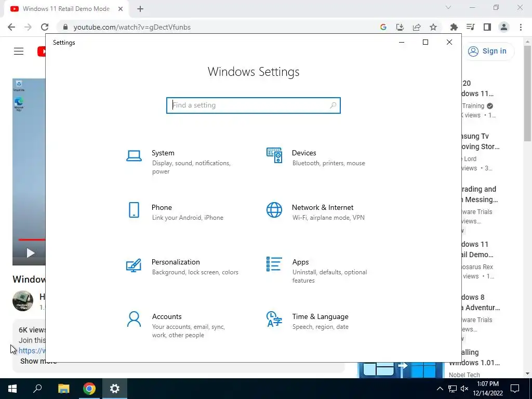The height and width of the screenshot is (399, 532).
Task: Click the YouTube address bar URL
Action: pos(132,27)
